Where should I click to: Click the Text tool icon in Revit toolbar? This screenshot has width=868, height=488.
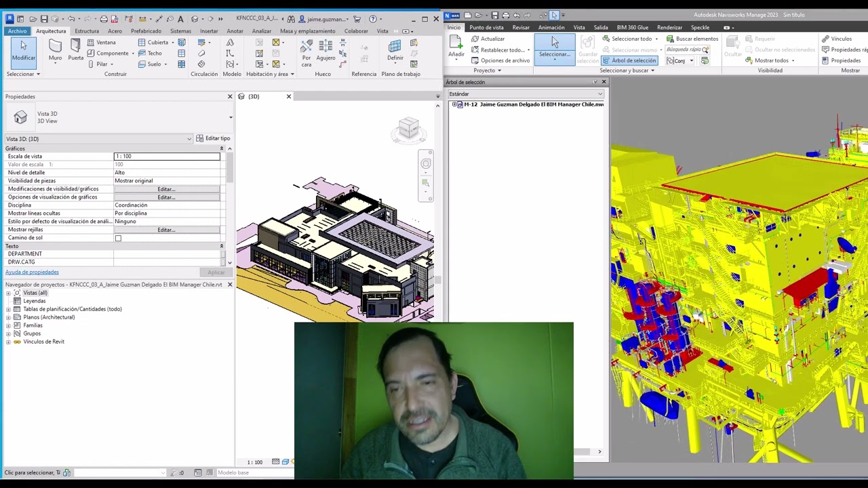click(180, 19)
